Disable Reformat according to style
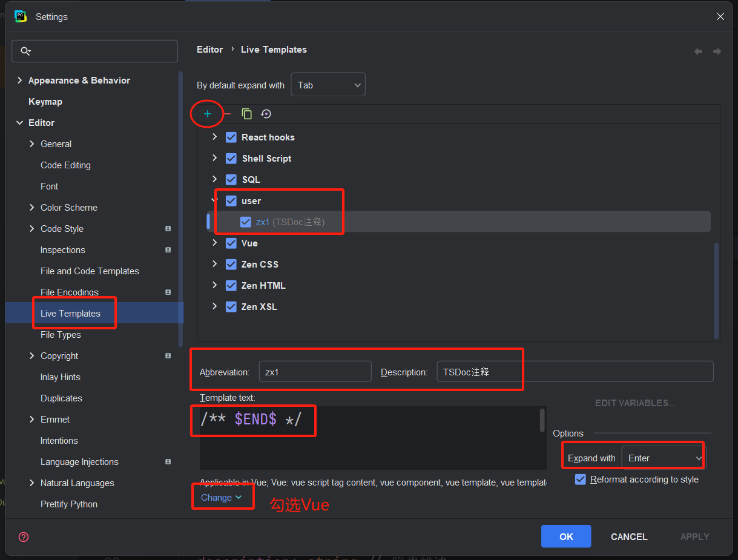 (581, 479)
